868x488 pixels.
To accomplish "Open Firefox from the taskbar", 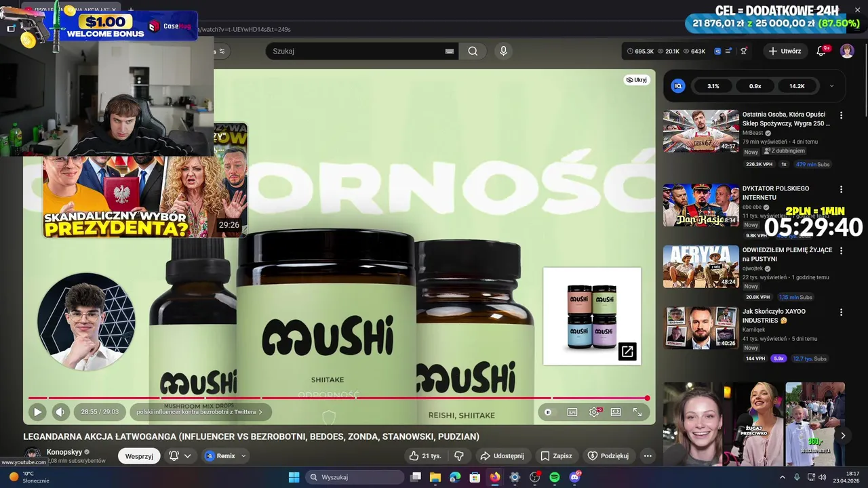I will 495,477.
